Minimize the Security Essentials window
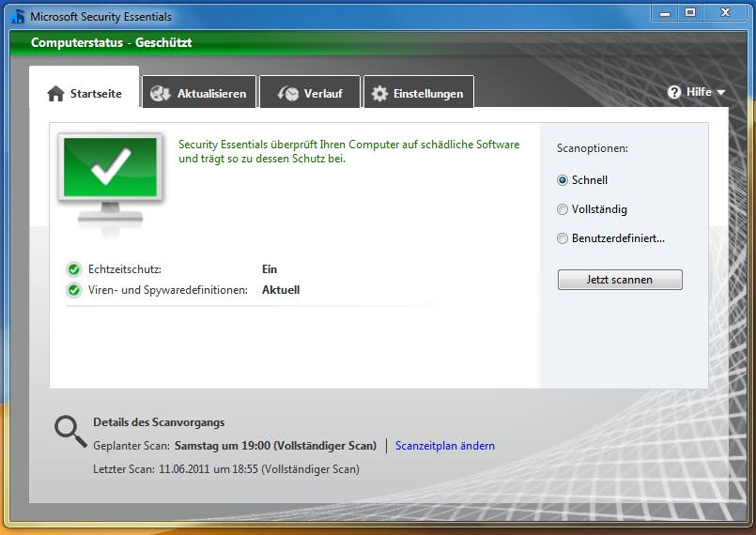Screen dimensions: 756x535 (665, 13)
